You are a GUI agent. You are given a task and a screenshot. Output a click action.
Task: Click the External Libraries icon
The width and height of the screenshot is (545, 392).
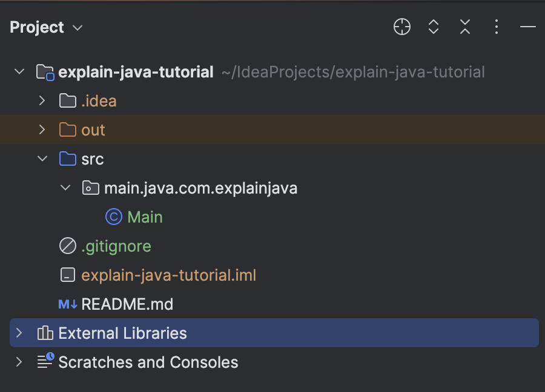click(x=45, y=333)
